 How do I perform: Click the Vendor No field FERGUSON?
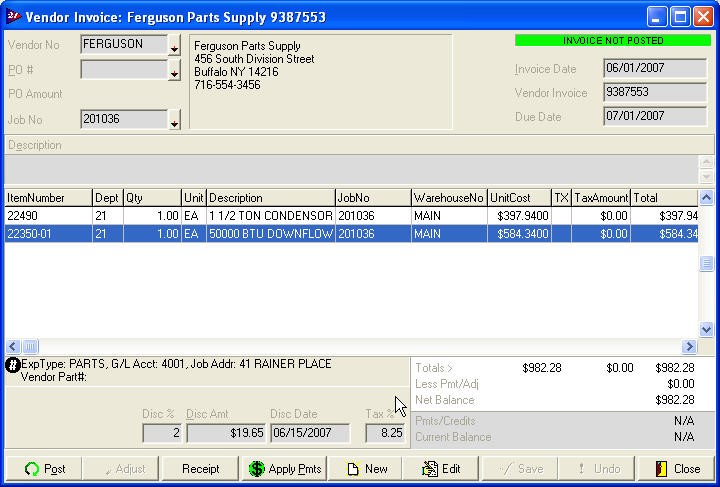(124, 45)
